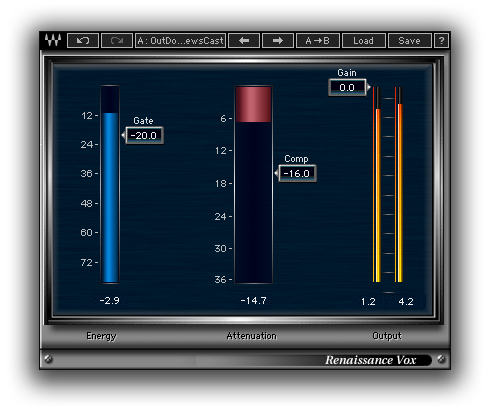Image resolution: width=496 pixels, height=406 pixels.
Task: Reset Energy peak reading -2.9
Action: (x=110, y=301)
